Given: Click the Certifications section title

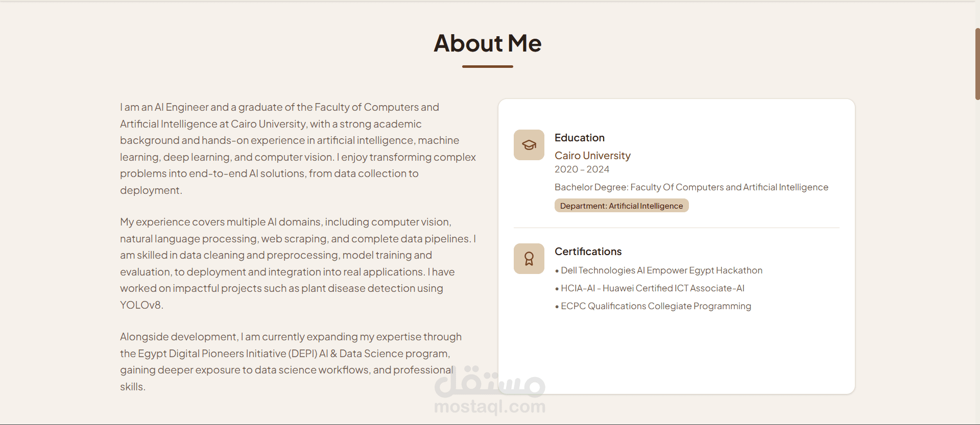Looking at the screenshot, I should coord(588,252).
